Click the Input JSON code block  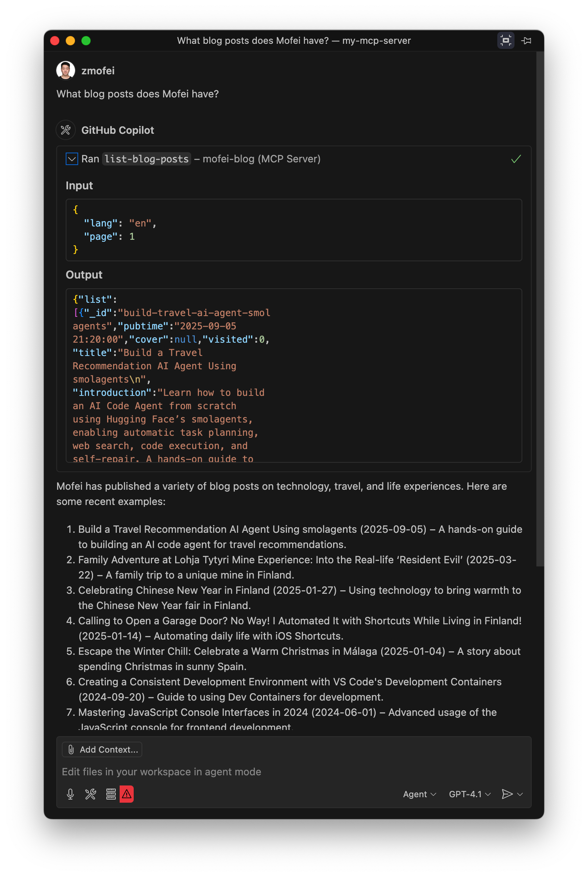tap(294, 230)
